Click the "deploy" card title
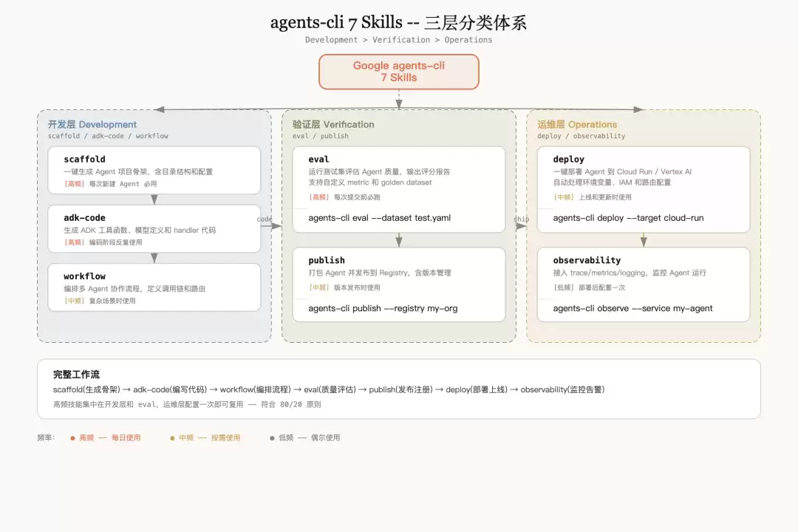 (x=568, y=160)
